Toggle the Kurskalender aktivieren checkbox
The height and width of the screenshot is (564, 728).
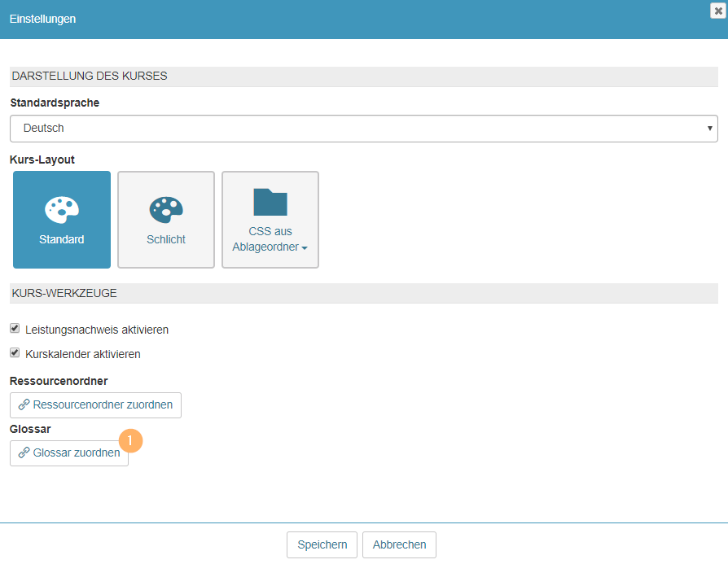[15, 353]
